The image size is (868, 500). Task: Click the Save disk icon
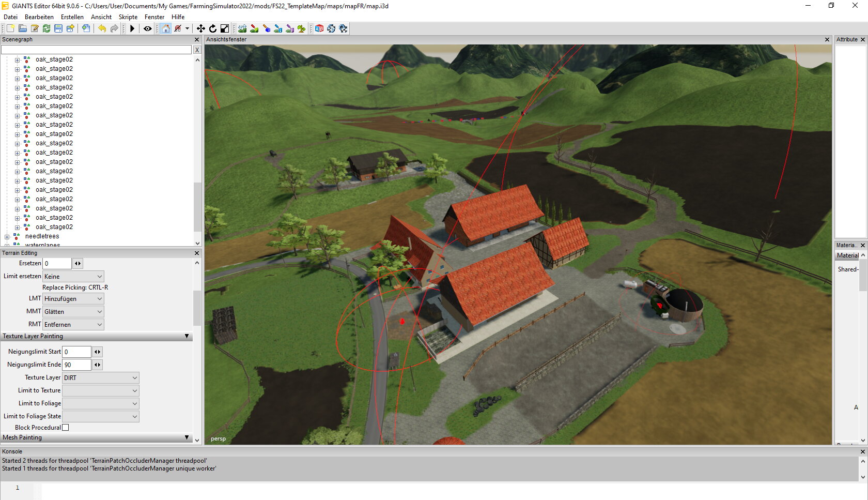point(58,28)
